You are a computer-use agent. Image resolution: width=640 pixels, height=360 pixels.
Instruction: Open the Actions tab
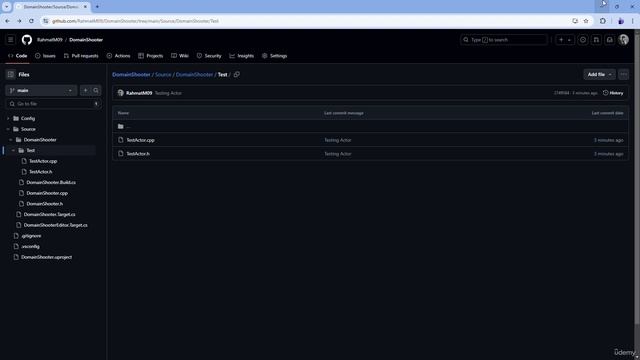[x=118, y=56]
